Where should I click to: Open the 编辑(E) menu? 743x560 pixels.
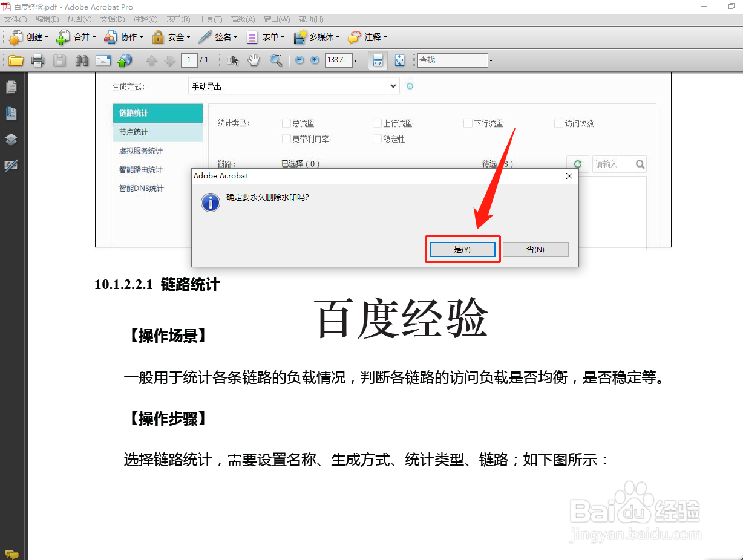coord(48,19)
